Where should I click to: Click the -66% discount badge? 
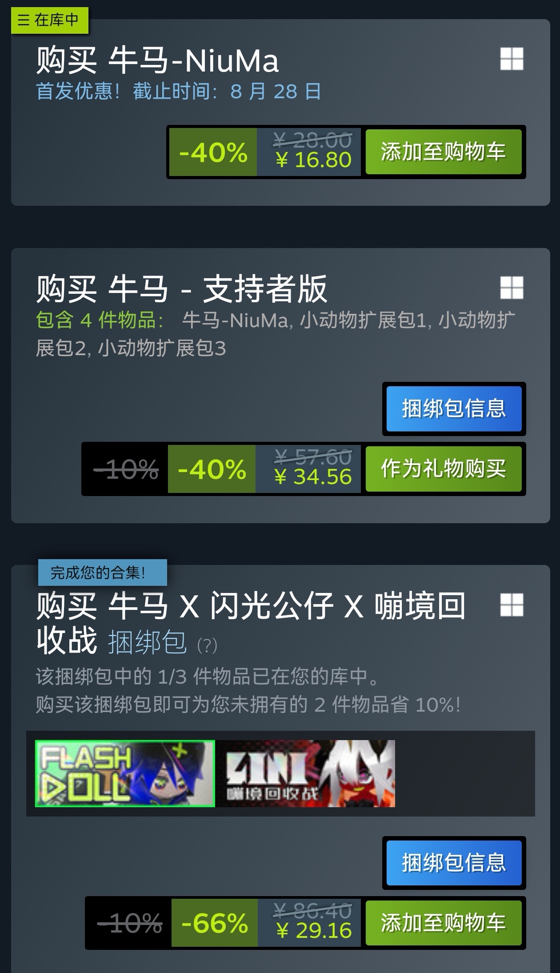[215, 923]
